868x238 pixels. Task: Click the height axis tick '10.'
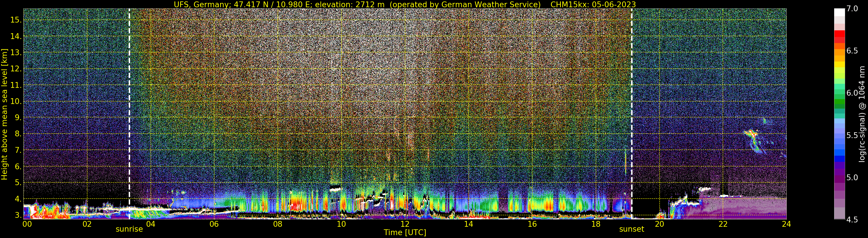(x=16, y=101)
